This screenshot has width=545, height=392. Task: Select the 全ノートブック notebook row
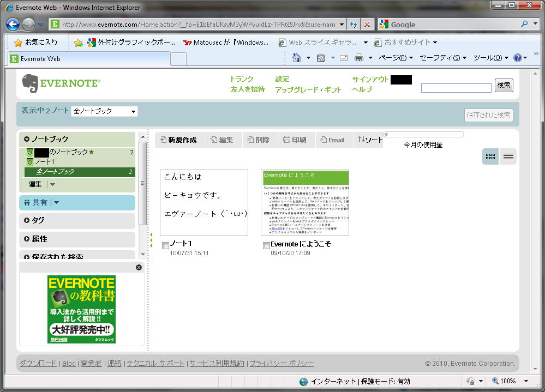pos(80,172)
